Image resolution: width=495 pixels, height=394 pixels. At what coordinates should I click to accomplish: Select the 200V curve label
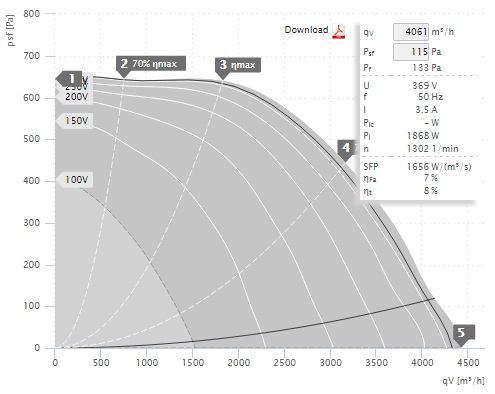[x=75, y=97]
